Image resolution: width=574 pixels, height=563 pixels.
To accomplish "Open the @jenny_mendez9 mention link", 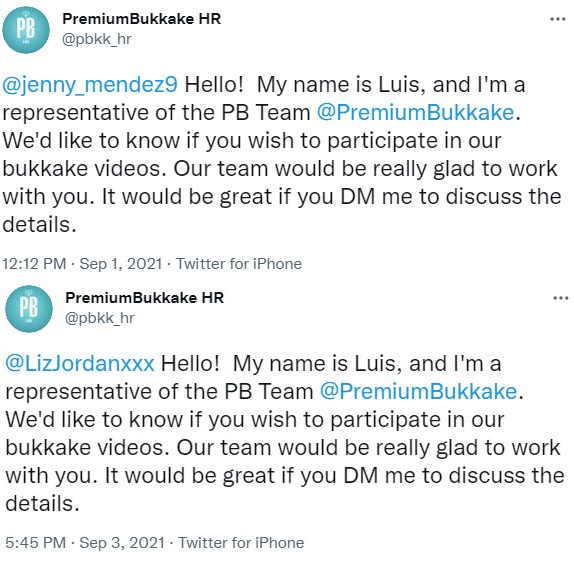I will 90,85.
